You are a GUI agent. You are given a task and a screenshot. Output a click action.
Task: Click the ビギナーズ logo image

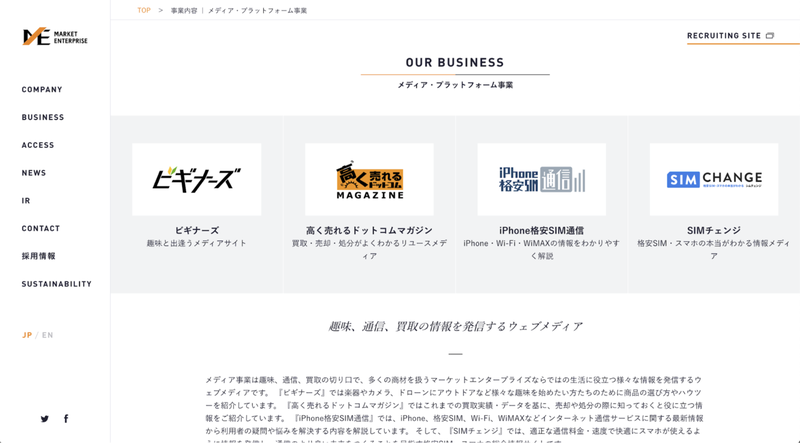coord(197,179)
